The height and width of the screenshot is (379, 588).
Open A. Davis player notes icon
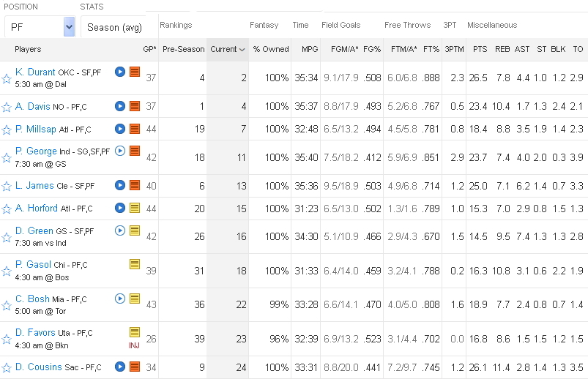click(x=135, y=106)
